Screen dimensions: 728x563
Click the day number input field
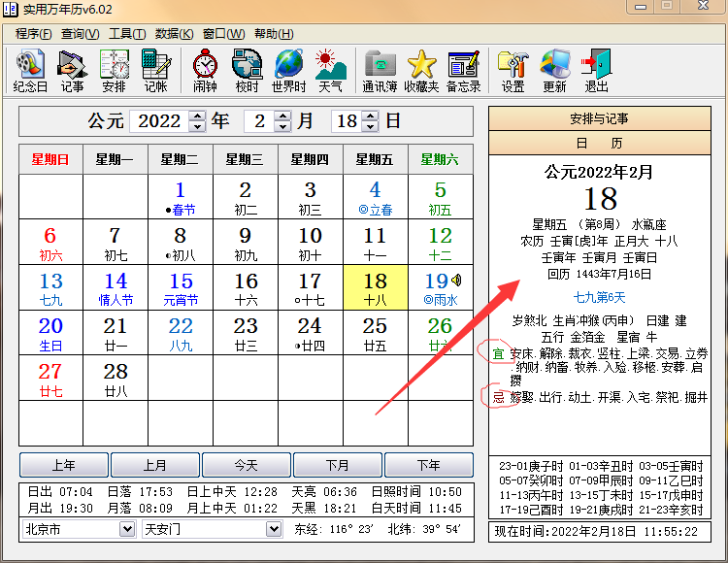[x=346, y=121]
